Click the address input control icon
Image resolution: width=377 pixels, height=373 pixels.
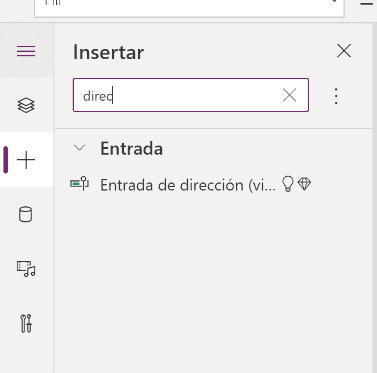[x=79, y=184]
